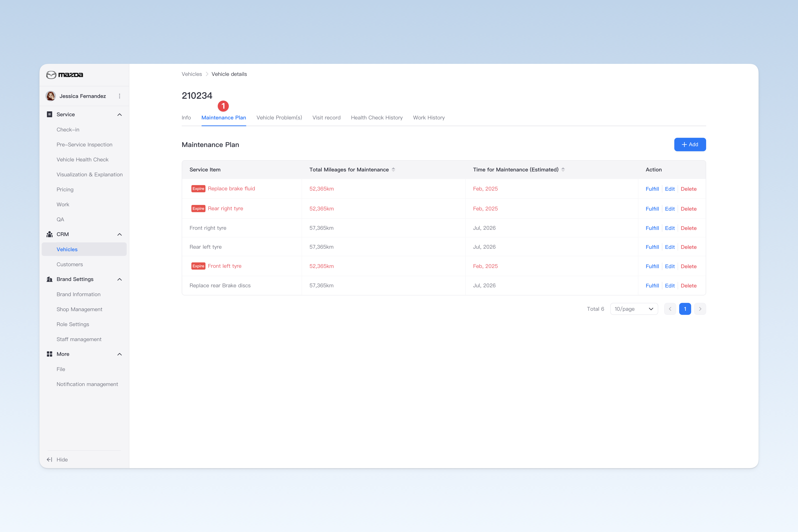Switch to Vehicle Problem(s) tab
Image resolution: width=798 pixels, height=532 pixels.
pyautogui.click(x=279, y=118)
